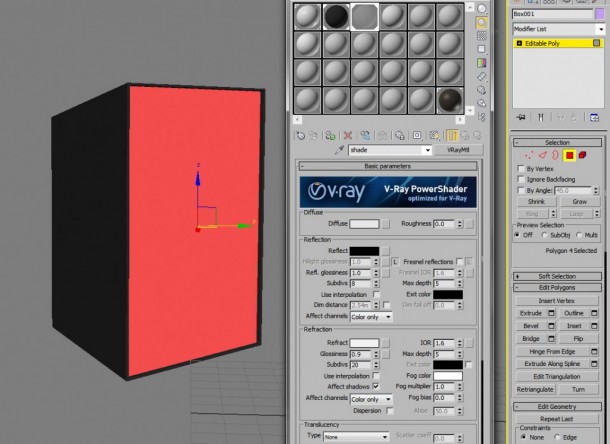Click the Repeat Last button
This screenshot has width=610, height=444.
click(557, 419)
